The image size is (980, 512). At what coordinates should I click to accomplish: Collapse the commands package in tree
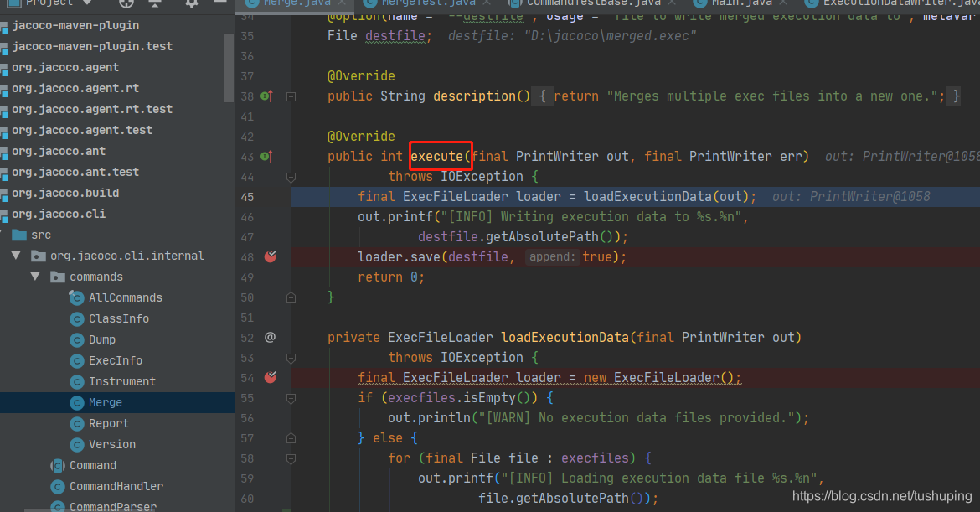tap(35, 277)
